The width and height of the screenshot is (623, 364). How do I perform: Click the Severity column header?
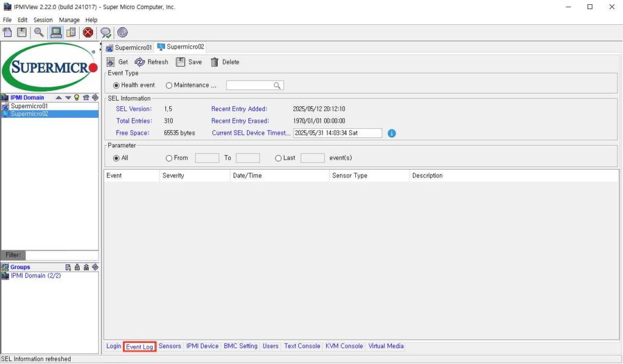pos(195,176)
